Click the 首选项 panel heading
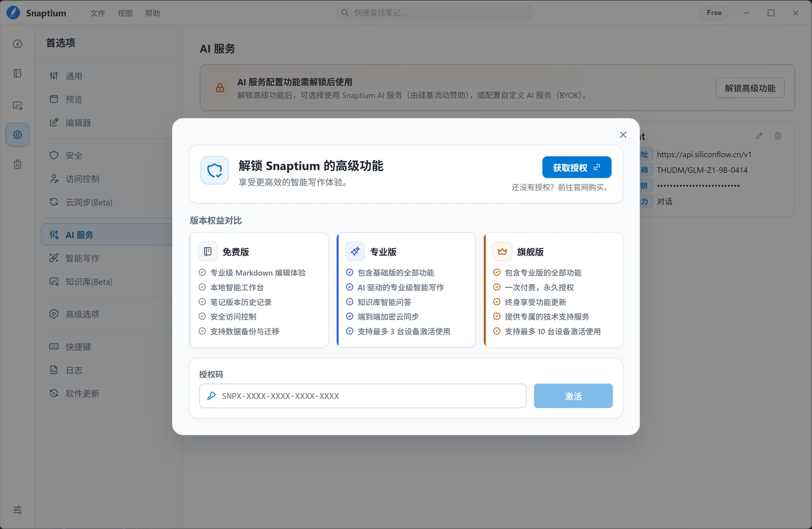This screenshot has height=529, width=812. (x=60, y=43)
